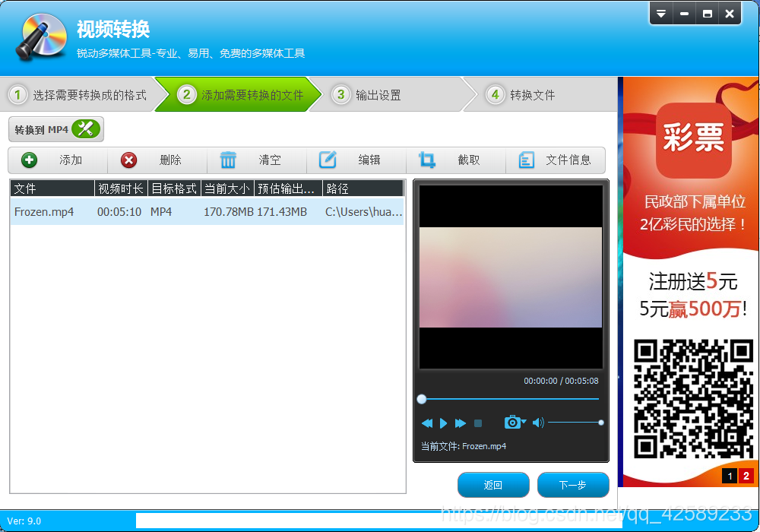Viewport: 760px width, 532px height.
Task: Click ad page indicator 2
Action: (x=746, y=476)
